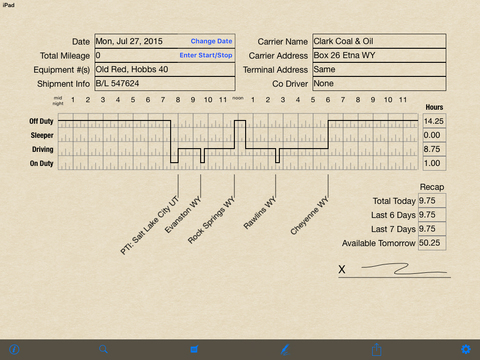The height and width of the screenshot is (360, 480).
Task: Edit Co Driver field None
Action: (x=379, y=83)
